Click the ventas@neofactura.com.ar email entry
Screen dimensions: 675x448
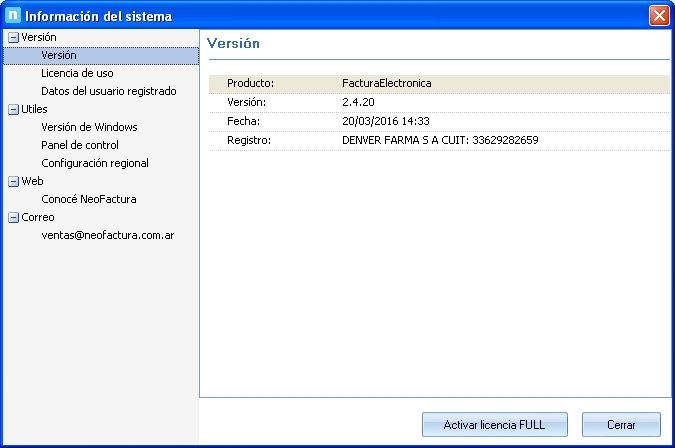pos(108,235)
